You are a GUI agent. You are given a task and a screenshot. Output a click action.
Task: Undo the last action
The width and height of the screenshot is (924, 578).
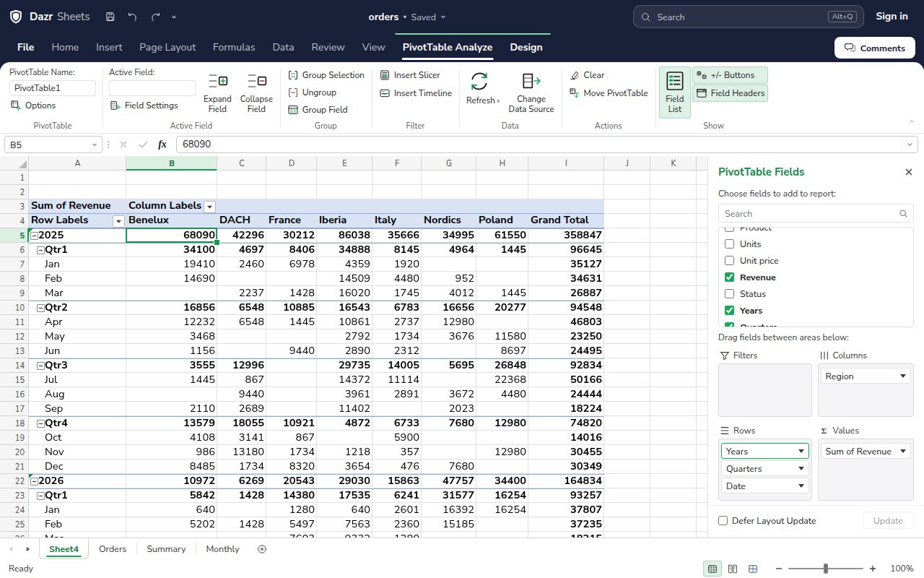[132, 17]
